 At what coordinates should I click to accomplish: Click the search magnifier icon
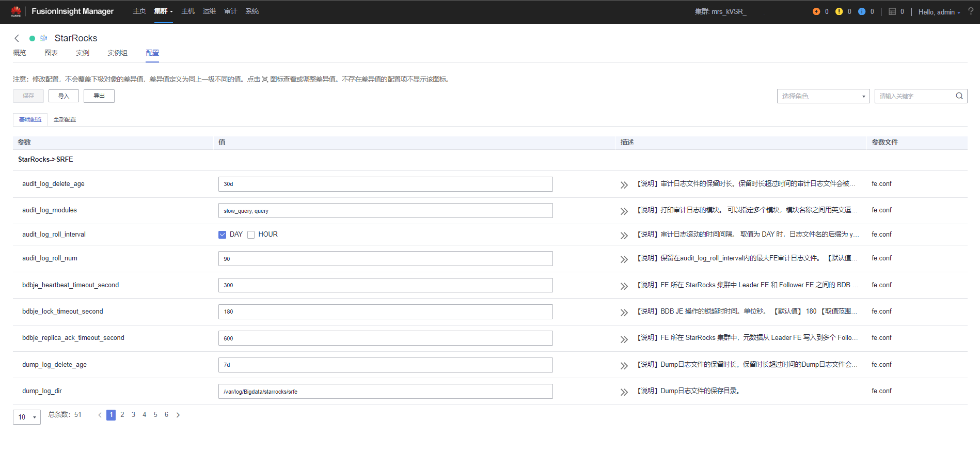click(959, 96)
